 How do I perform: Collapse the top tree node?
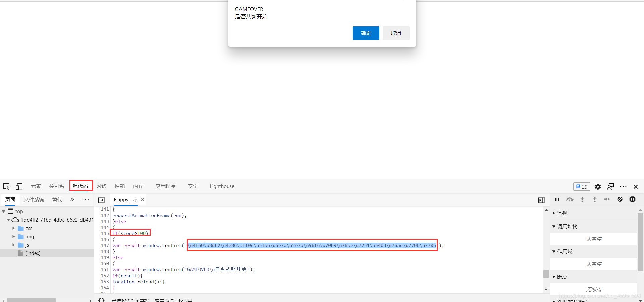4,212
